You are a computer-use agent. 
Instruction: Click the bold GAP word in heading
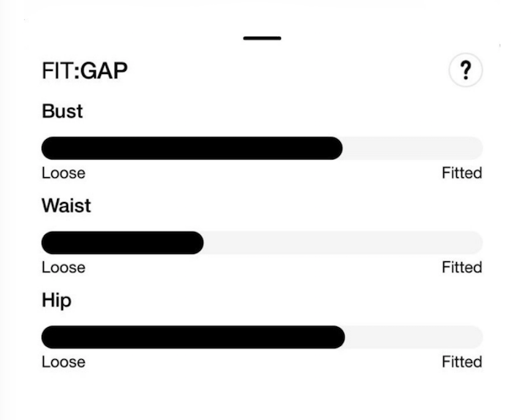(105, 72)
